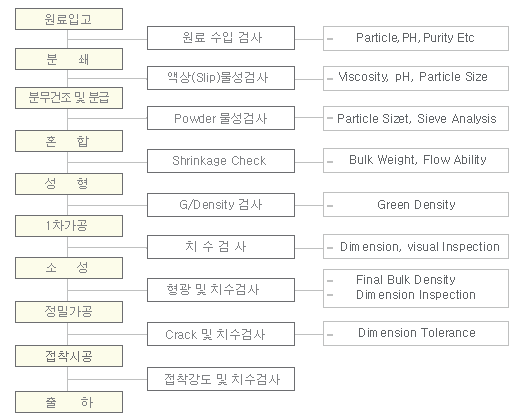This screenshot has height=420, width=526.
Task: Select the 액상(Slip)물성검사 box
Action: coord(221,78)
